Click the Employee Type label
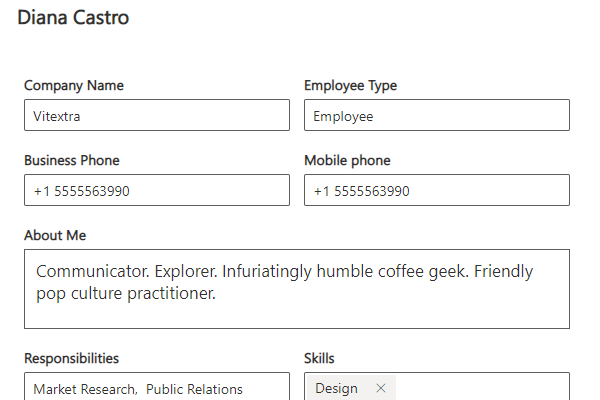Image resolution: width=600 pixels, height=400 pixels. click(x=351, y=85)
